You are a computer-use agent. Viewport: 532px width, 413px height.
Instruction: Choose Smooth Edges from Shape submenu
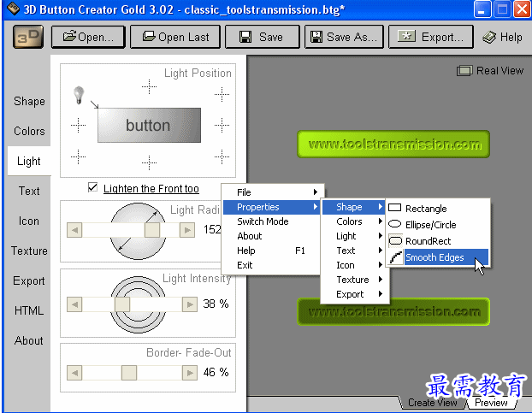(438, 257)
